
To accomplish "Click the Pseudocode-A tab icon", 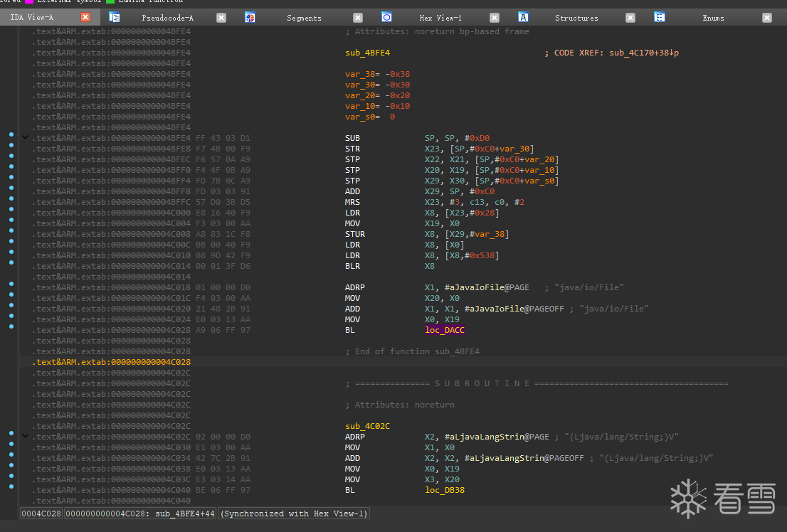I will coord(115,18).
